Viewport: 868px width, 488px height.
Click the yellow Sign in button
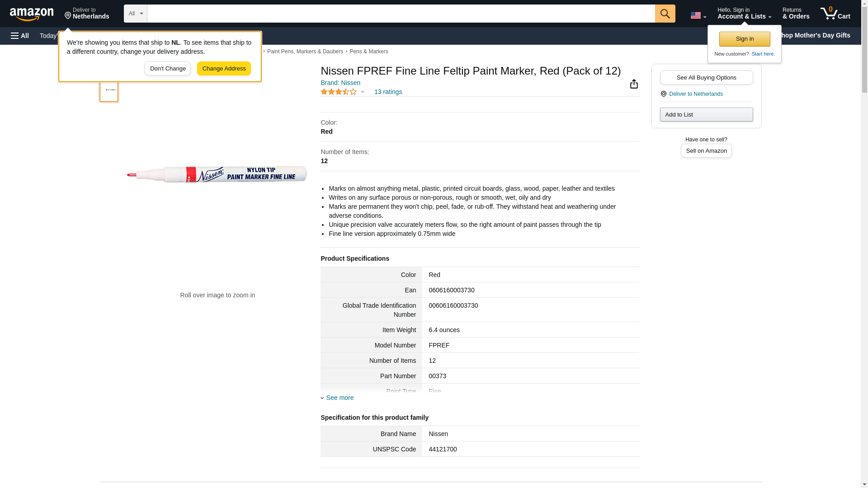pyautogui.click(x=745, y=39)
